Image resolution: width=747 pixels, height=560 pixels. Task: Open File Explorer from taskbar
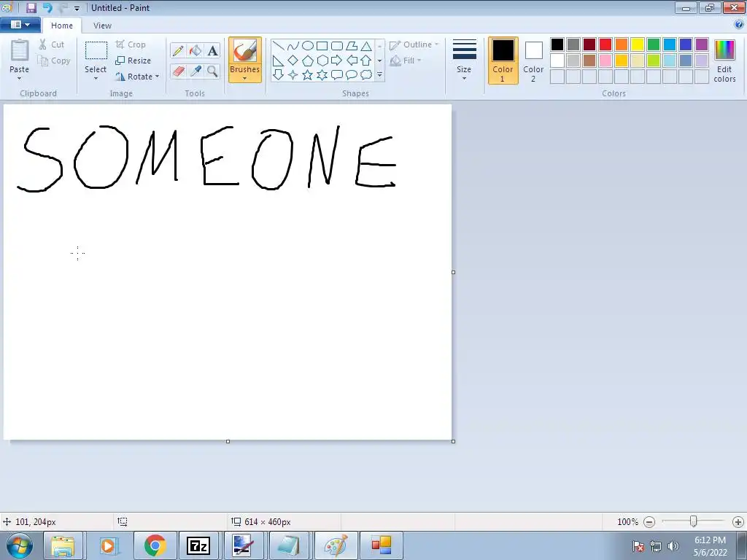pyautogui.click(x=63, y=545)
